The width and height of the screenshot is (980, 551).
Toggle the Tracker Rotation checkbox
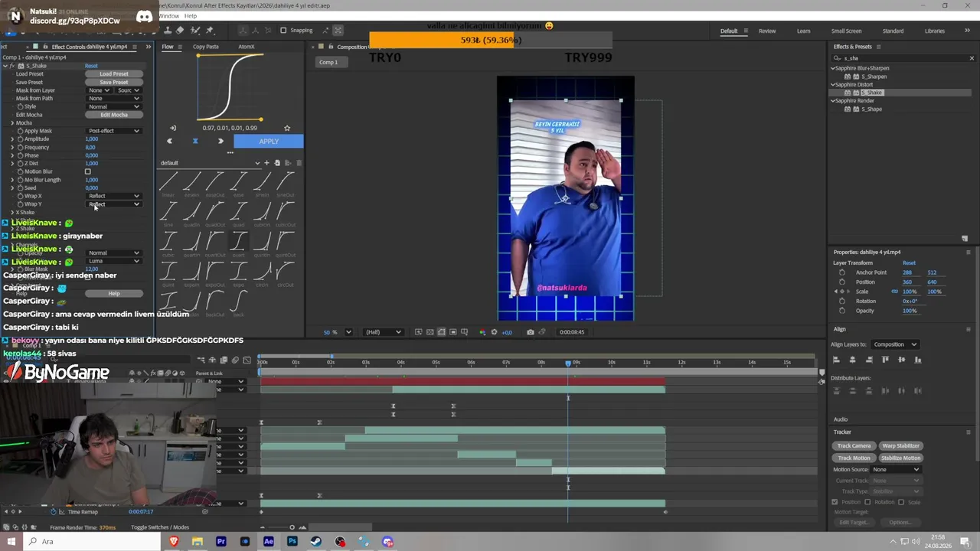867,502
